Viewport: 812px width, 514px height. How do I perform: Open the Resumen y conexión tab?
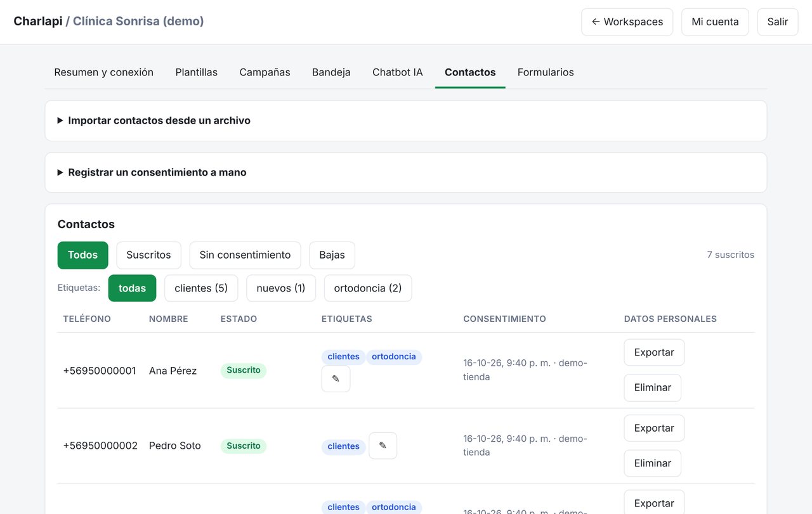[104, 72]
